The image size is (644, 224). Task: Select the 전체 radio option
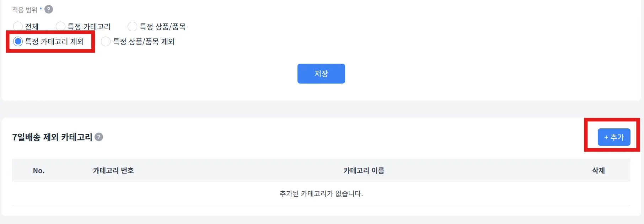(18, 26)
